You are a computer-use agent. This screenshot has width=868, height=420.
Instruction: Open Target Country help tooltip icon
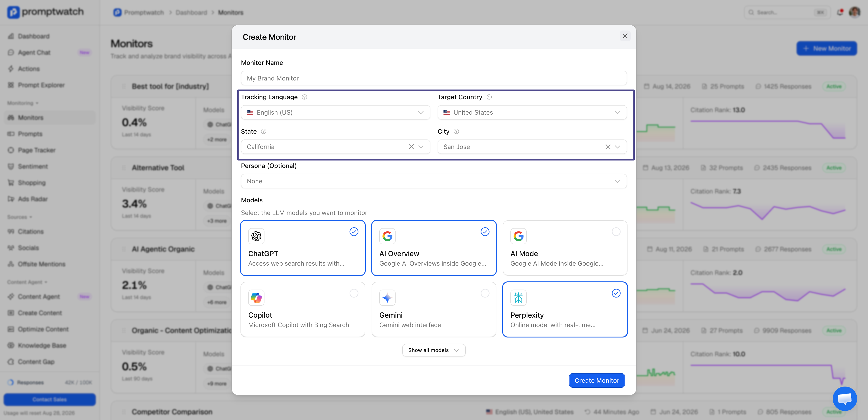click(489, 97)
